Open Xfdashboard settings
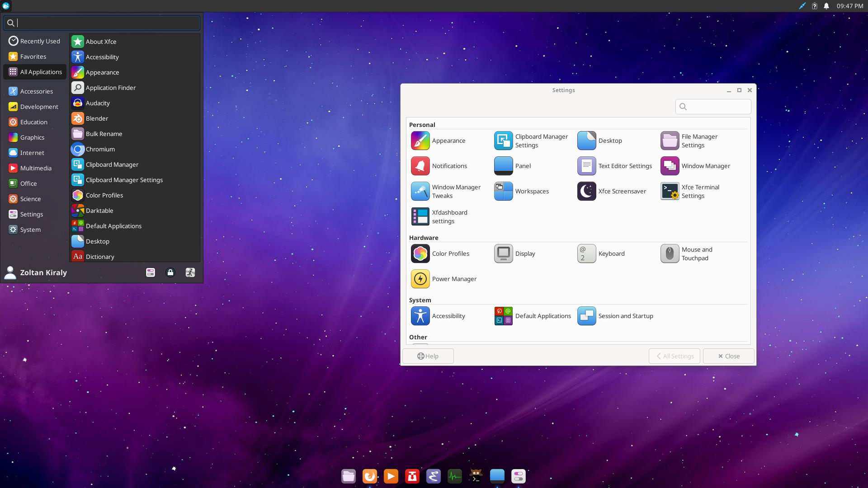The height and width of the screenshot is (488, 868). (439, 217)
